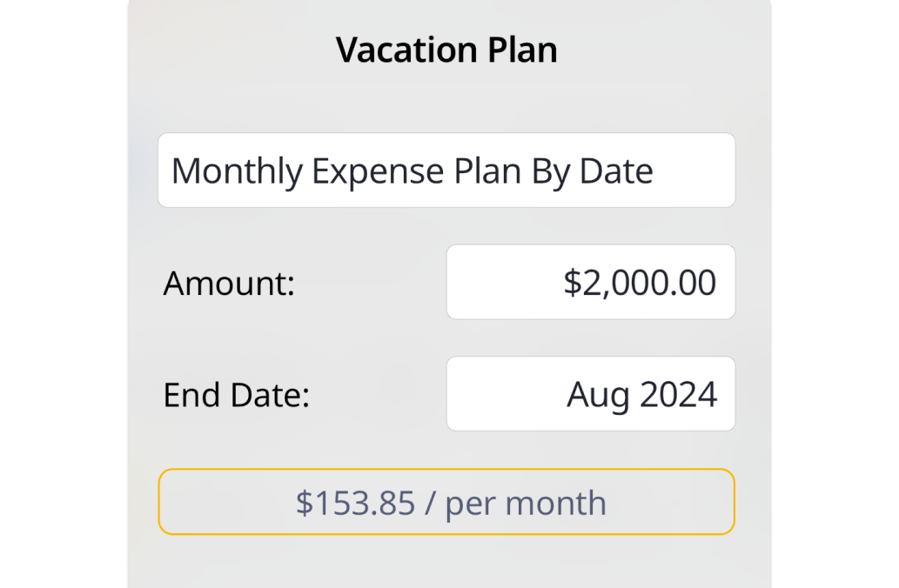This screenshot has height=588, width=899.
Task: Open the Monthly Expense Plan By Date selector
Action: coord(446,170)
